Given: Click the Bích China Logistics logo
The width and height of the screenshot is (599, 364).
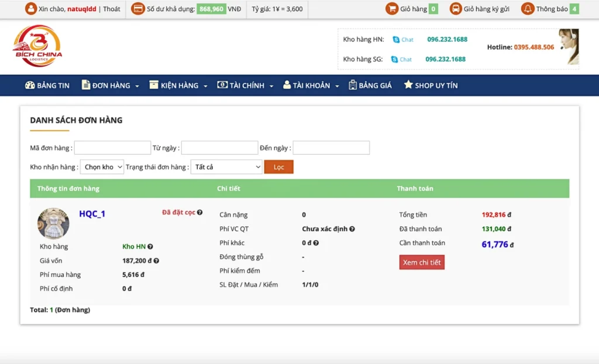Looking at the screenshot, I should [x=37, y=46].
